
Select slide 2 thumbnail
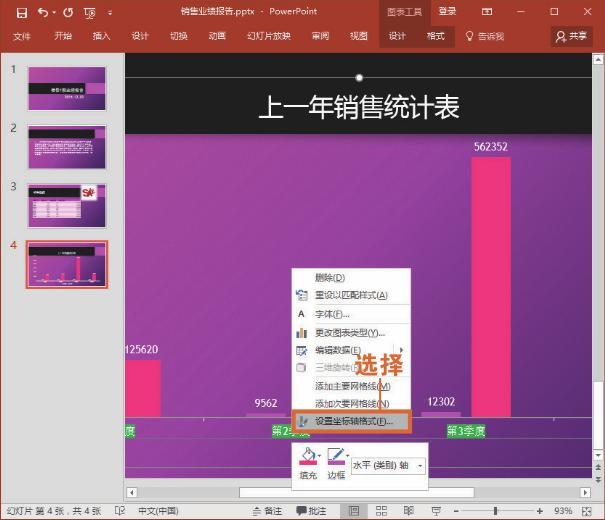[x=67, y=147]
